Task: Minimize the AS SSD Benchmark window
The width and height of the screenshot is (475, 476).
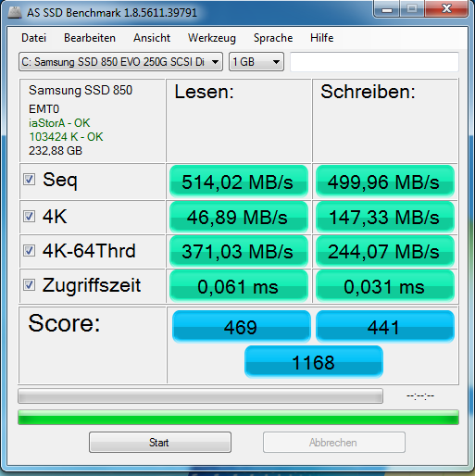Action: tap(387, 9)
